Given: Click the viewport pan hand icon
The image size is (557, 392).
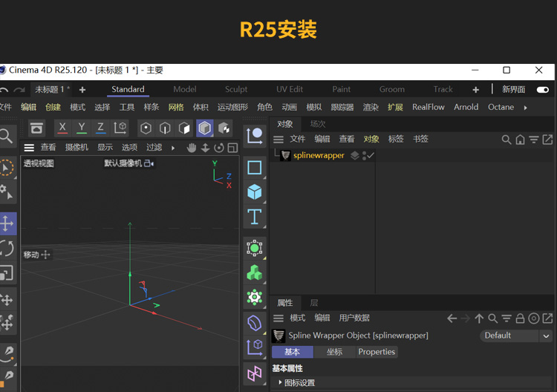Looking at the screenshot, I should (192, 148).
